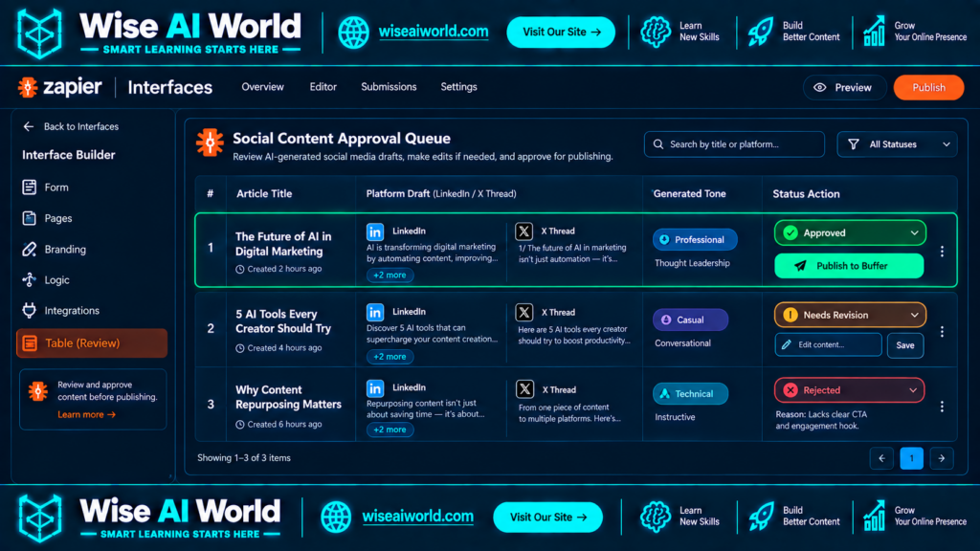Screen dimensions: 980x551
Task: Click the red Rejected X icon
Action: [791, 390]
